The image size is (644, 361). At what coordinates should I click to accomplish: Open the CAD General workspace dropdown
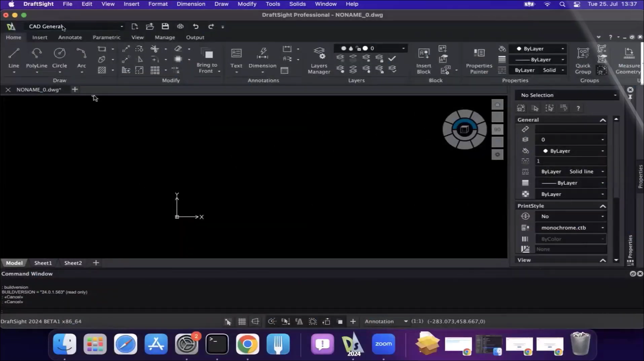[121, 26]
